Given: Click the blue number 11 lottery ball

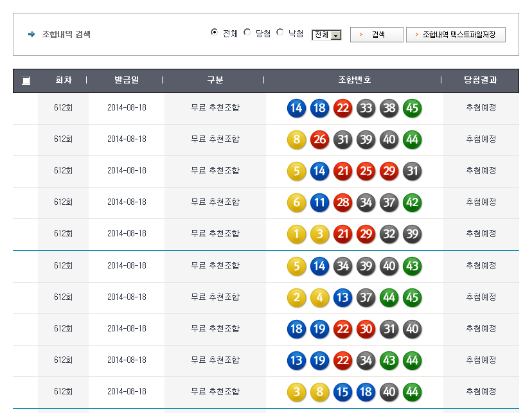Looking at the screenshot, I should click(x=319, y=202).
